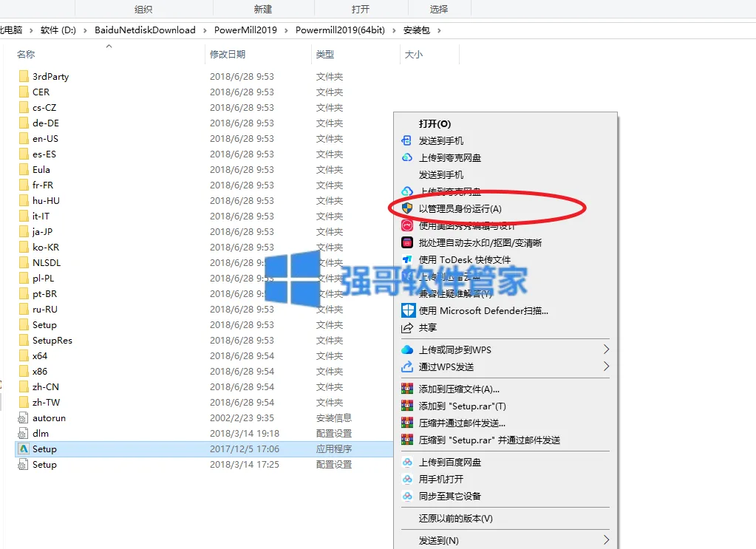This screenshot has width=756, height=549.
Task: Sort by the 修改日期 column header
Action: (228, 55)
